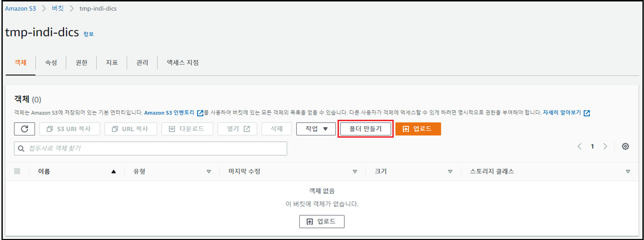
Task: Sort by 이름 ascending arrow
Action: 113,172
